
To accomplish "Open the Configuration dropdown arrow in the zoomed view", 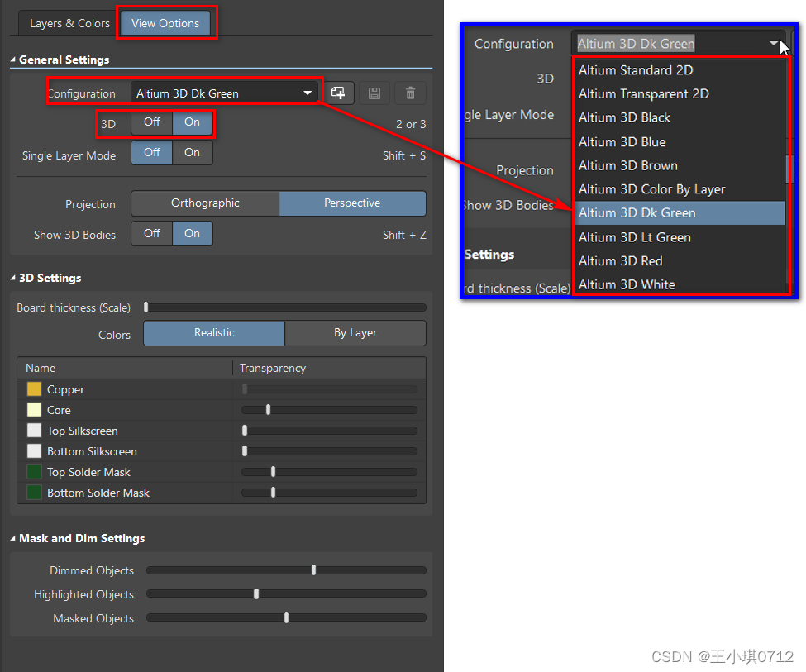I will point(774,44).
